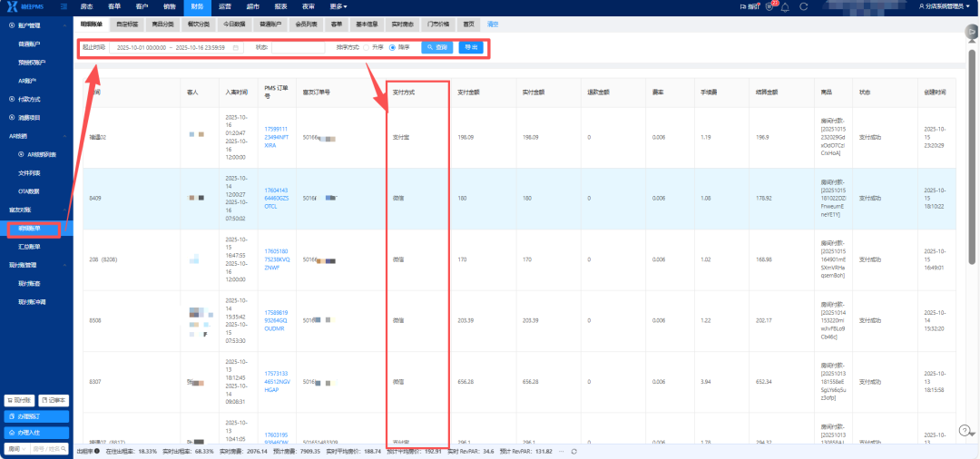Collapse the 账户管理 sidebar section

66,25
